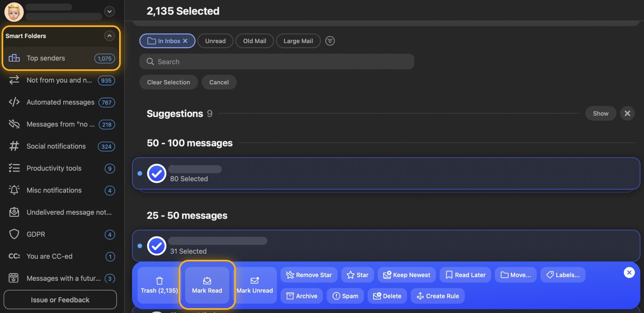Mark selected messages as unread
Viewport: 644px width, 313px height.
click(254, 285)
